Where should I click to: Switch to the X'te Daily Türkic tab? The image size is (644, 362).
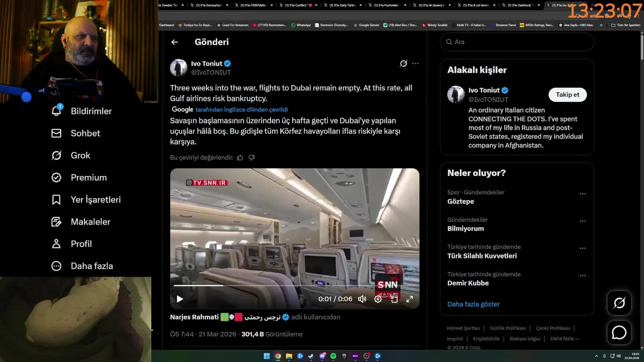point(343,5)
